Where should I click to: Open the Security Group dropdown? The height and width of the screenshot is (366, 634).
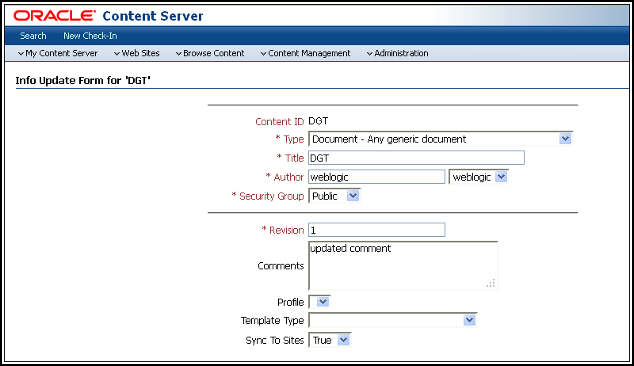[334, 196]
